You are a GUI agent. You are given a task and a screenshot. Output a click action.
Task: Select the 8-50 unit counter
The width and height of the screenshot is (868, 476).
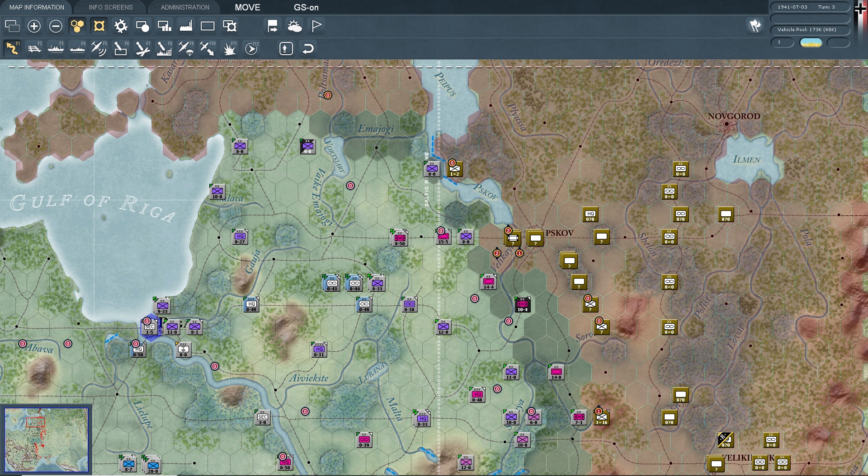(x=400, y=238)
